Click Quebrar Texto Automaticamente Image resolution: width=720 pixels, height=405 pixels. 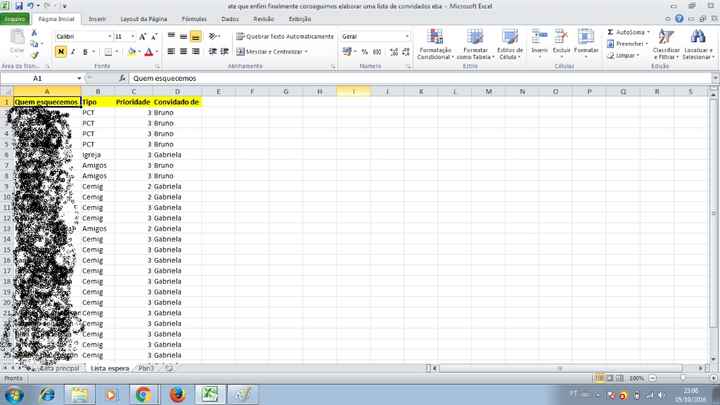285,36
